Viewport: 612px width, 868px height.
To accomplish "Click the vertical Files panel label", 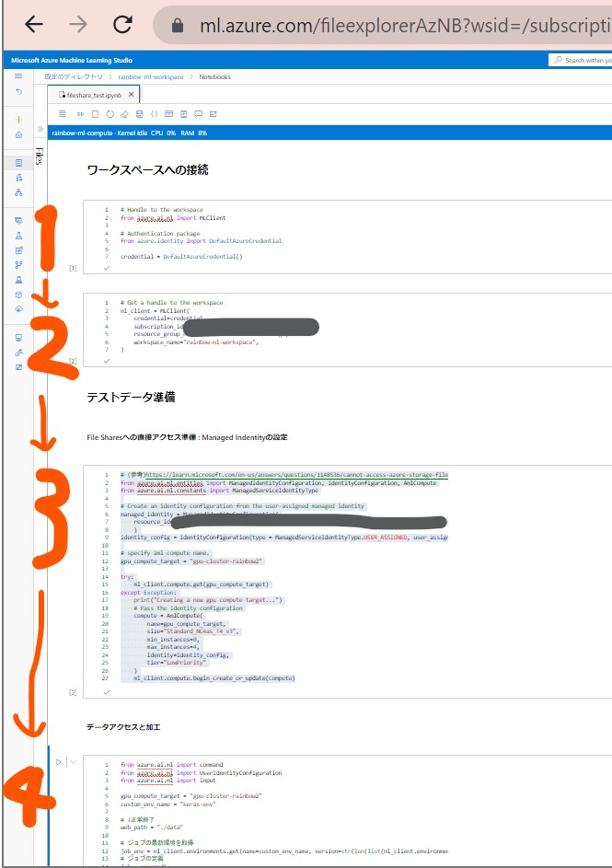I will (x=39, y=156).
